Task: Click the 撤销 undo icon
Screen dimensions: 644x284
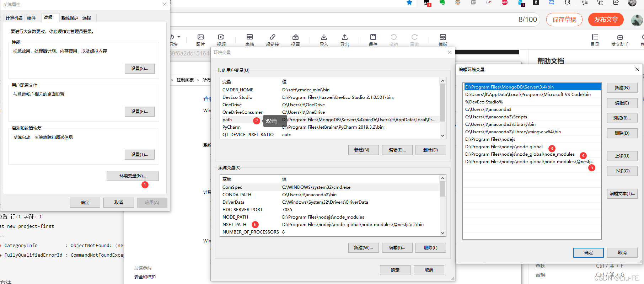Action: click(x=393, y=40)
